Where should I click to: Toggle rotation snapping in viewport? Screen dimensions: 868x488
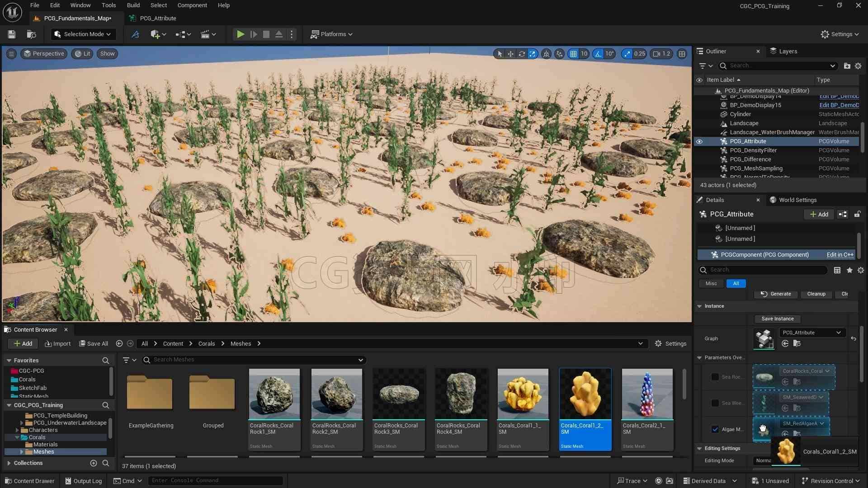[x=598, y=54]
